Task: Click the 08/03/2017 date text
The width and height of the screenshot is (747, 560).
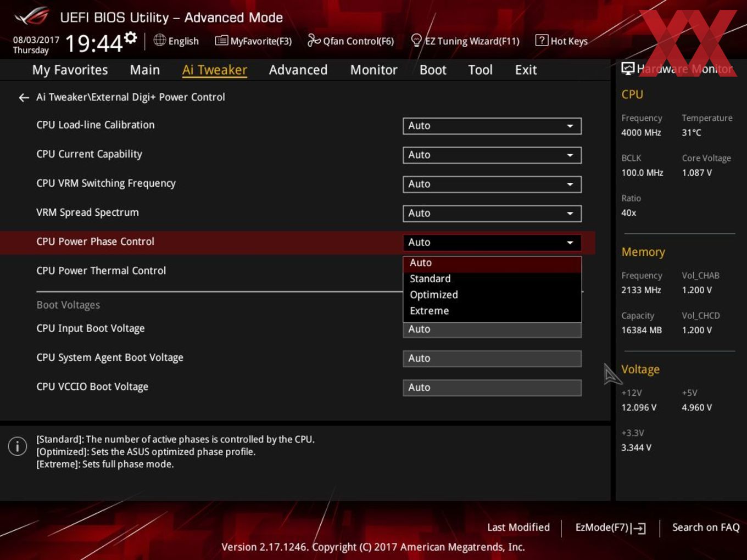Action: click(36, 40)
